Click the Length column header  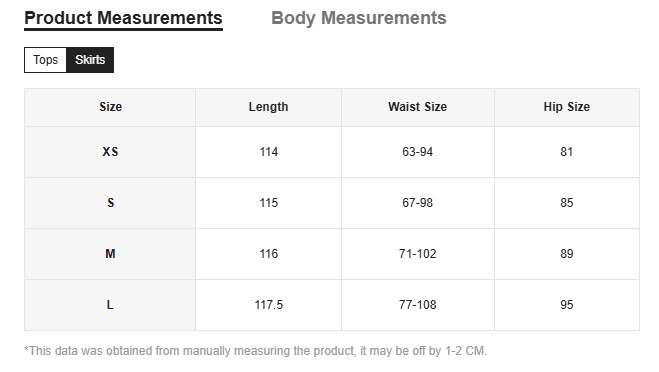[268, 107]
